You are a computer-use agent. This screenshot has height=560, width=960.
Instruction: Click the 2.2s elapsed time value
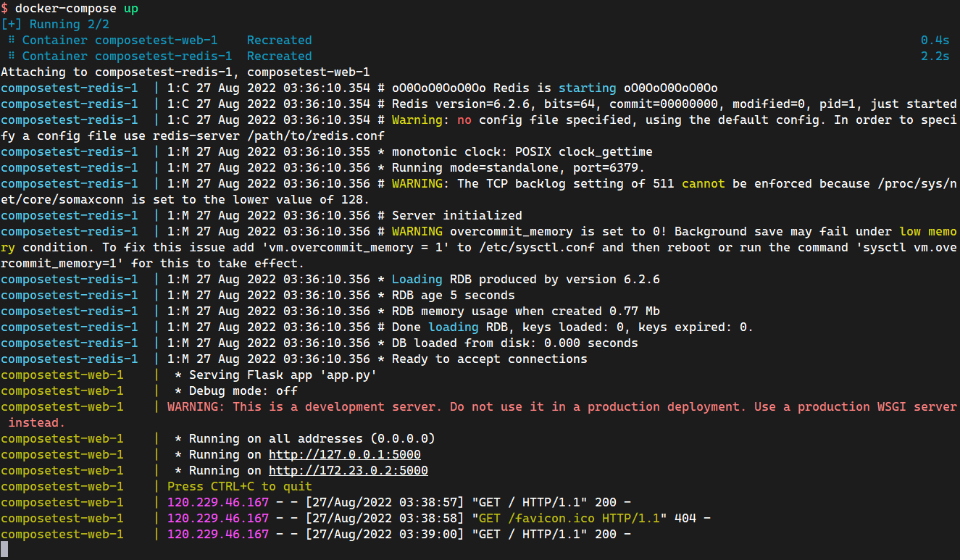[935, 57]
